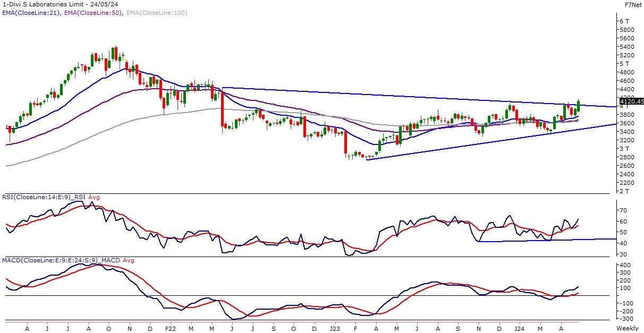
Task: Click the '300' MACD axis label
Action: [x=624, y=273]
